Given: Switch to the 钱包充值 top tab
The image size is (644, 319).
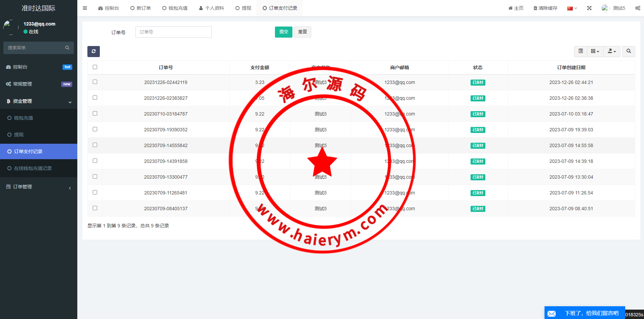Looking at the screenshot, I should [175, 8].
